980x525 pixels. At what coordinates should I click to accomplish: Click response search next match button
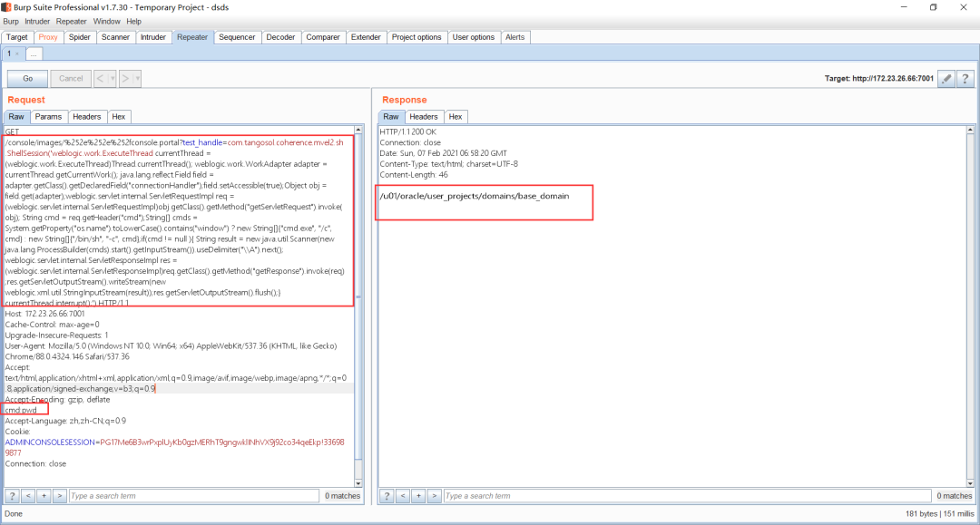[435, 496]
